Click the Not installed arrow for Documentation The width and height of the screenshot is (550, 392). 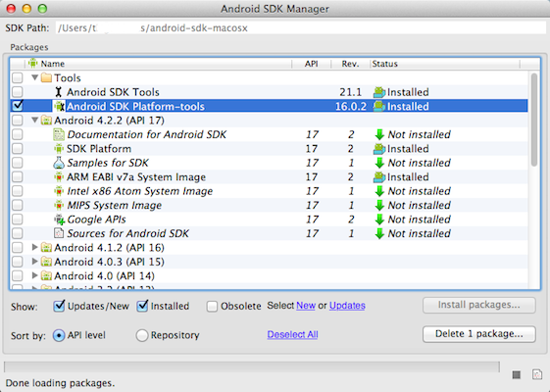(x=379, y=134)
